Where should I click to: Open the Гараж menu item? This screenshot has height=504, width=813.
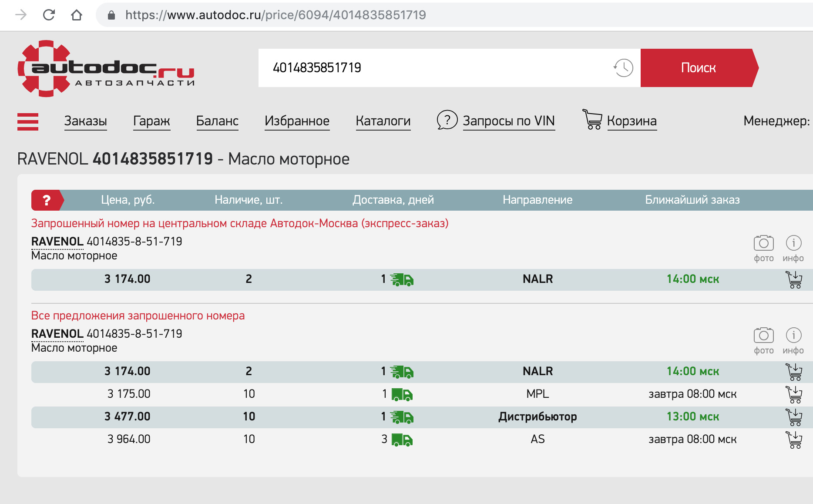coord(151,121)
